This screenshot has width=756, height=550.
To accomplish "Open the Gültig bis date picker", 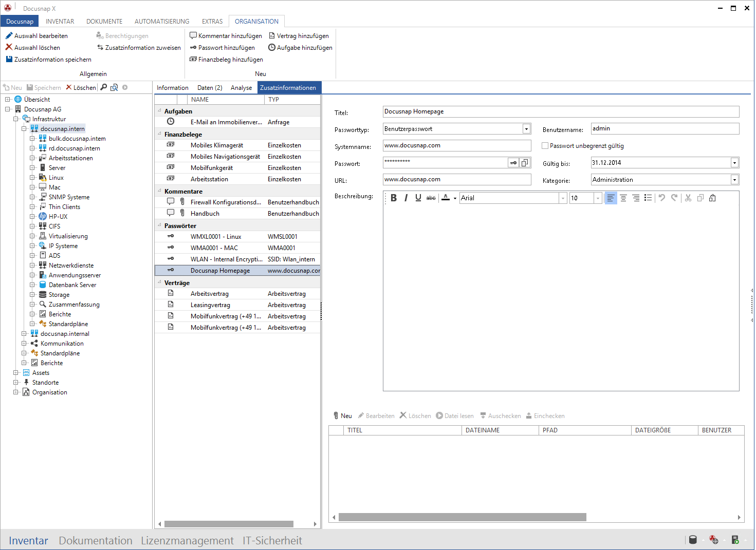I will click(x=734, y=163).
